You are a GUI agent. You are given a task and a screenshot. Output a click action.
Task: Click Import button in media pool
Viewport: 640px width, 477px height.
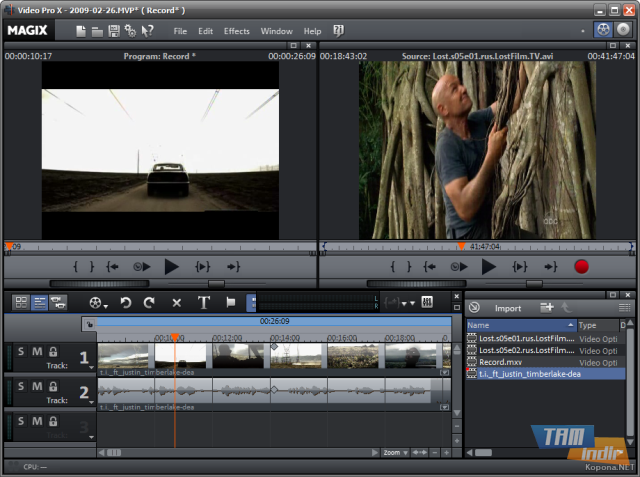coord(508,308)
